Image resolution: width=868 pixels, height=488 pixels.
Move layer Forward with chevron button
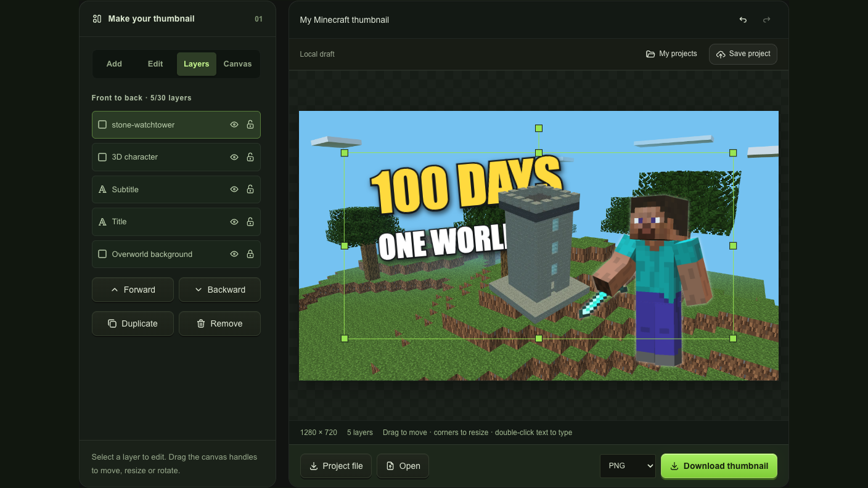pos(133,290)
